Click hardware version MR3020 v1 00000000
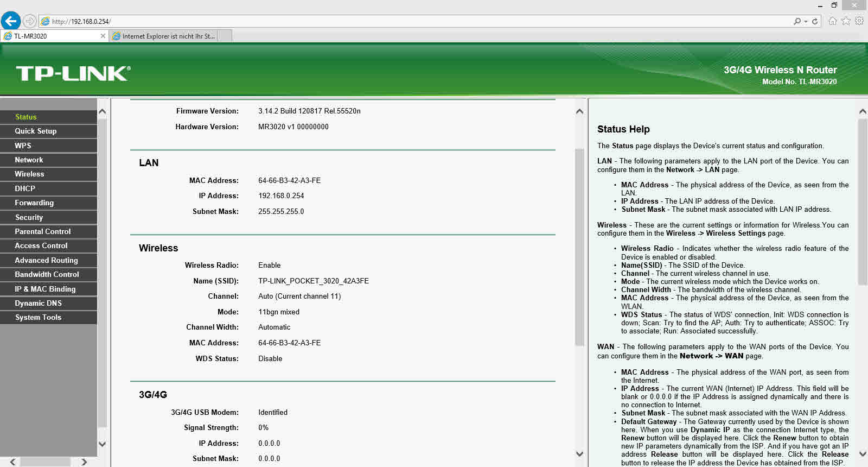The height and width of the screenshot is (467, 868). 293,127
